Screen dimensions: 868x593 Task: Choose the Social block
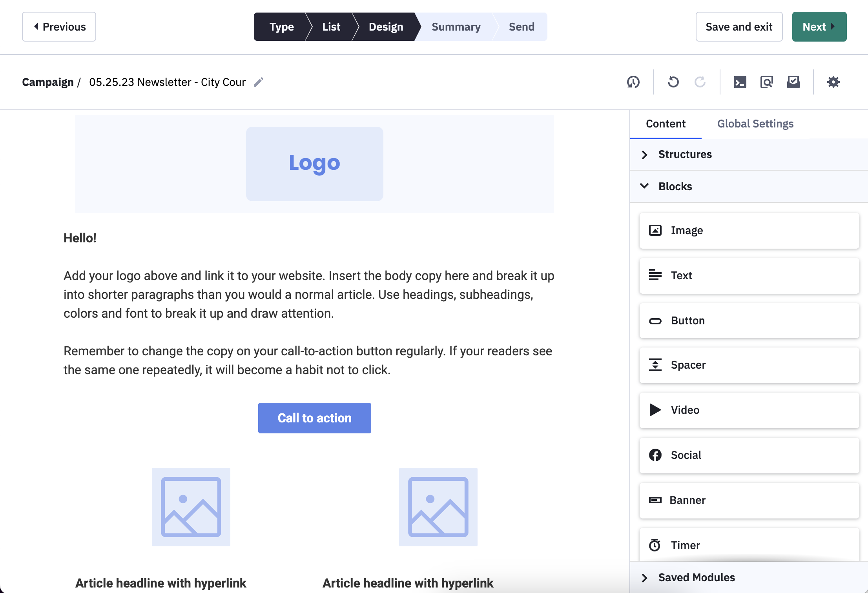(x=749, y=455)
